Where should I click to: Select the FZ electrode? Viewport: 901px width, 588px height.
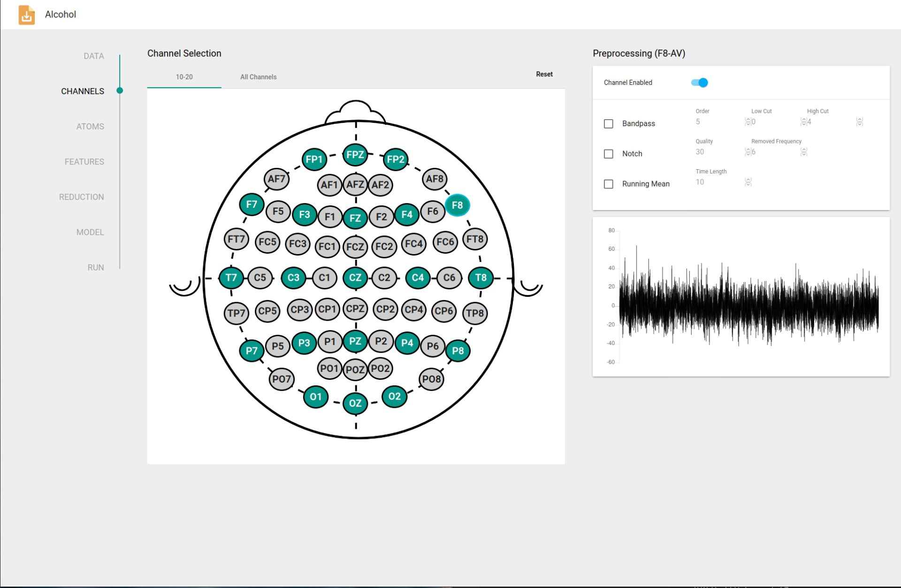click(355, 218)
